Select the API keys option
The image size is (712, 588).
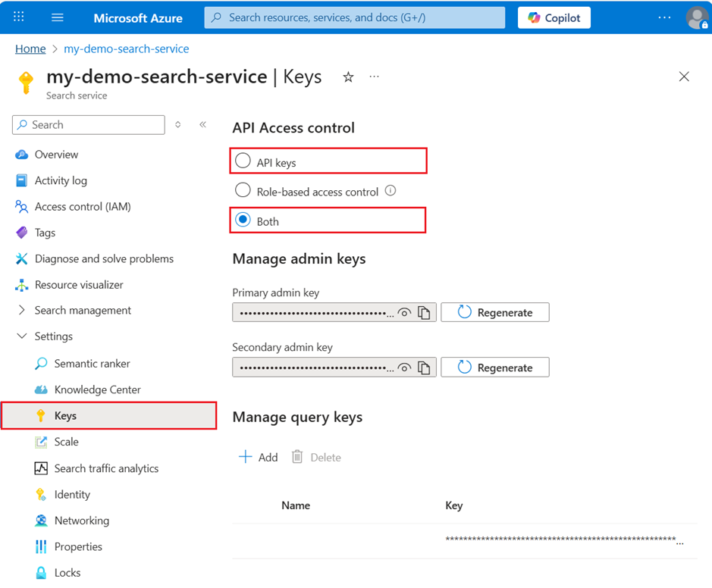[x=243, y=161]
